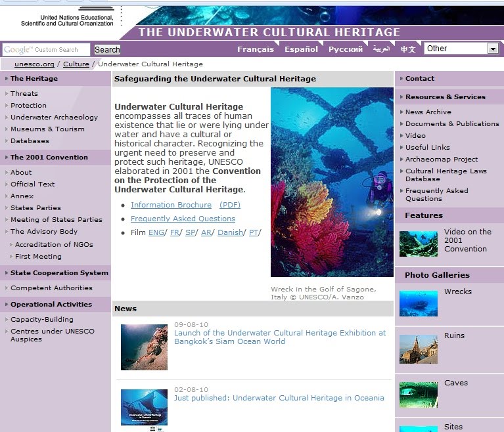Open the Protection page

click(28, 105)
